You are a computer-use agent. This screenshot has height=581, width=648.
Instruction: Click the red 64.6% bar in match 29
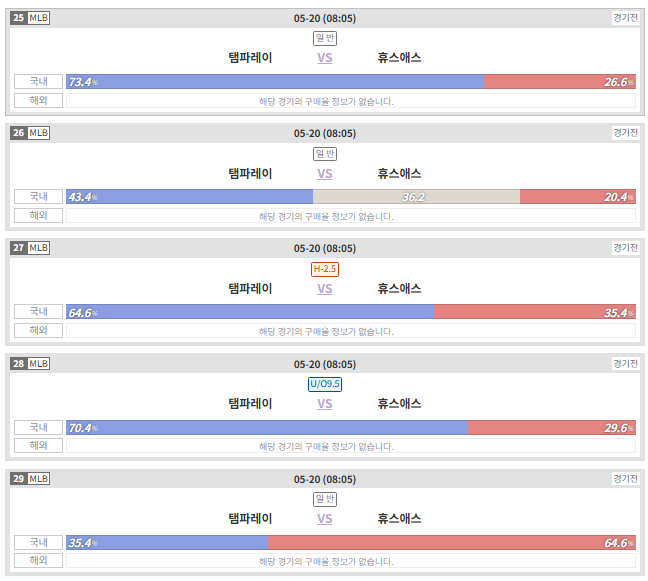[x=452, y=542]
